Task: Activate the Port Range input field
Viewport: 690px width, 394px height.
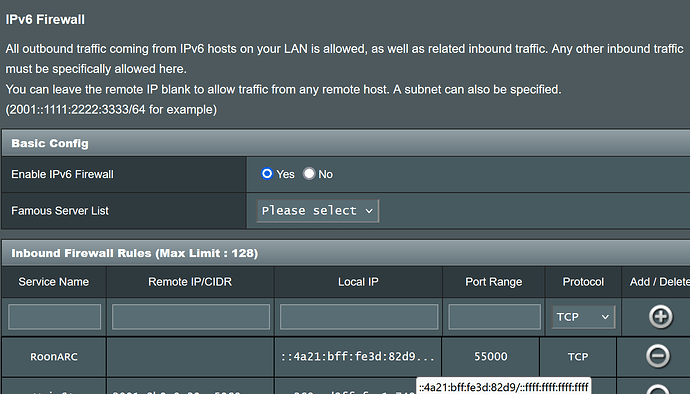Action: tap(494, 317)
